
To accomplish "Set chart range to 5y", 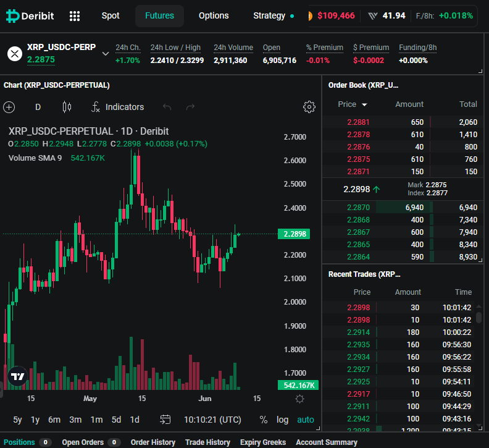I will click(17, 420).
